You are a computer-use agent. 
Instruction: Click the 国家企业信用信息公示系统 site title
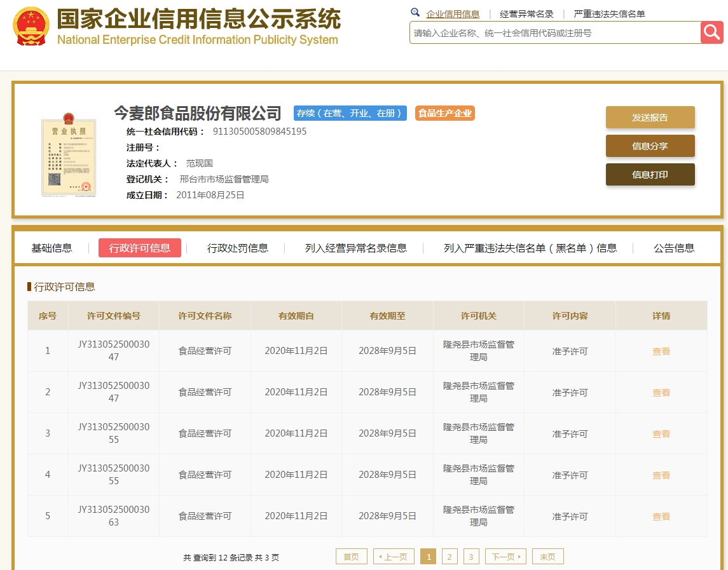point(199,18)
